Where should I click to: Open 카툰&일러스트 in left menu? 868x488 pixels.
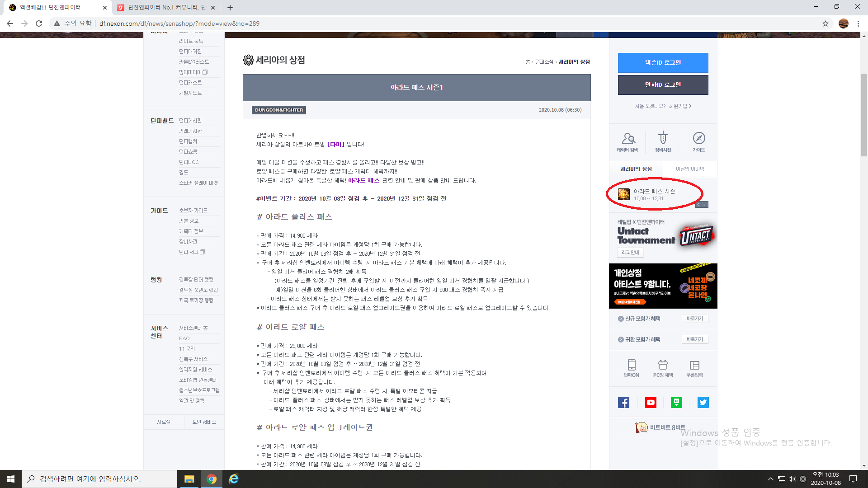click(194, 62)
